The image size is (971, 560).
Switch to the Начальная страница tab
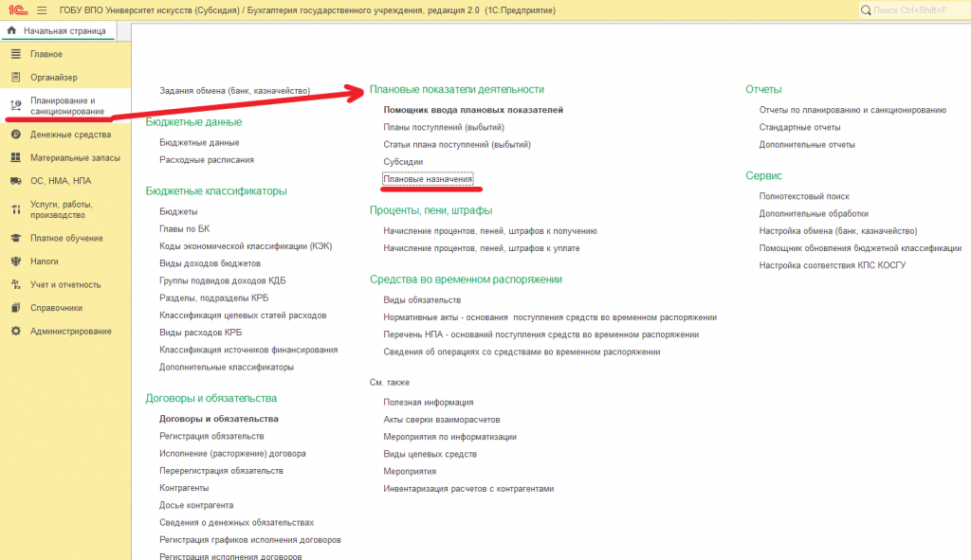[59, 30]
